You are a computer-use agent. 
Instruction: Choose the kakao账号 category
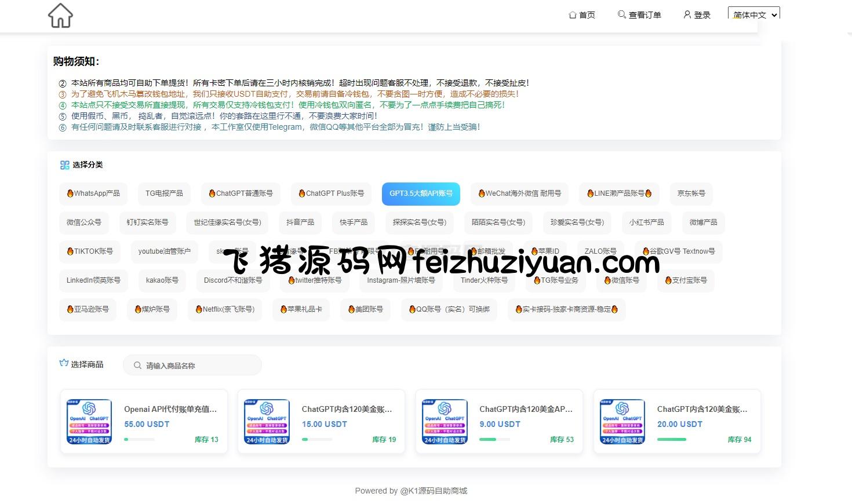pyautogui.click(x=162, y=280)
